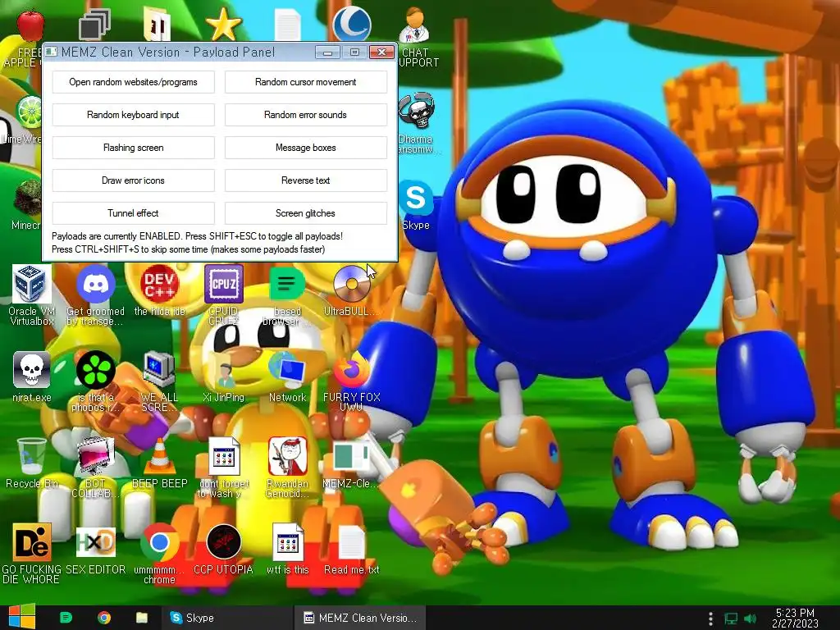Click the Open random websites/programs button
This screenshot has height=630, width=840.
[x=134, y=82]
